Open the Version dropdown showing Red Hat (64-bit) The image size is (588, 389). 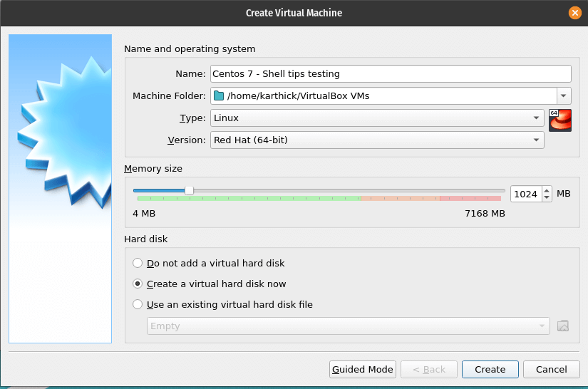[x=377, y=140]
